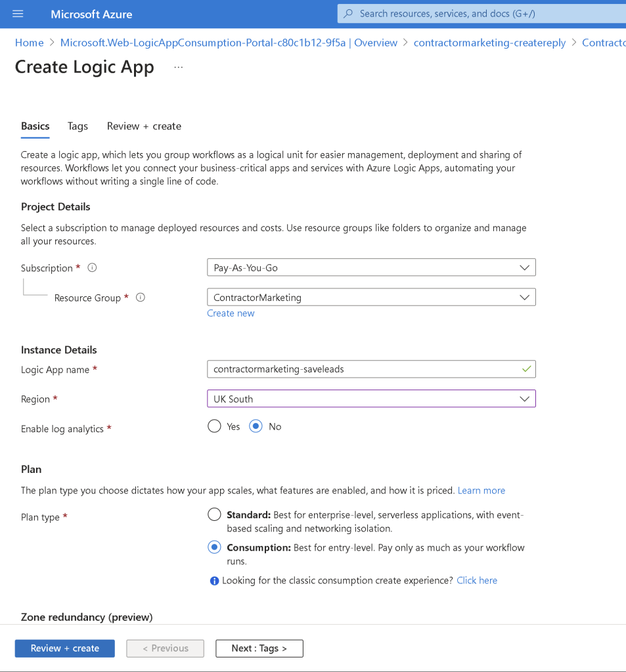This screenshot has height=672, width=626.
Task: Choose the Standard plan type
Action: coord(214,514)
